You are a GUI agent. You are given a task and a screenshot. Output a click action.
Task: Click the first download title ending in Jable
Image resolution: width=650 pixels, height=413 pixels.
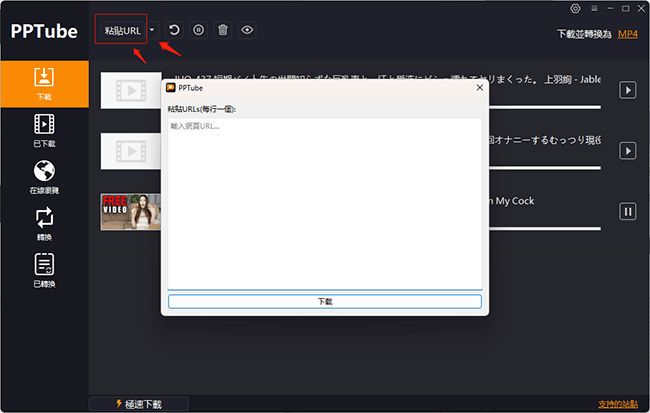545,79
